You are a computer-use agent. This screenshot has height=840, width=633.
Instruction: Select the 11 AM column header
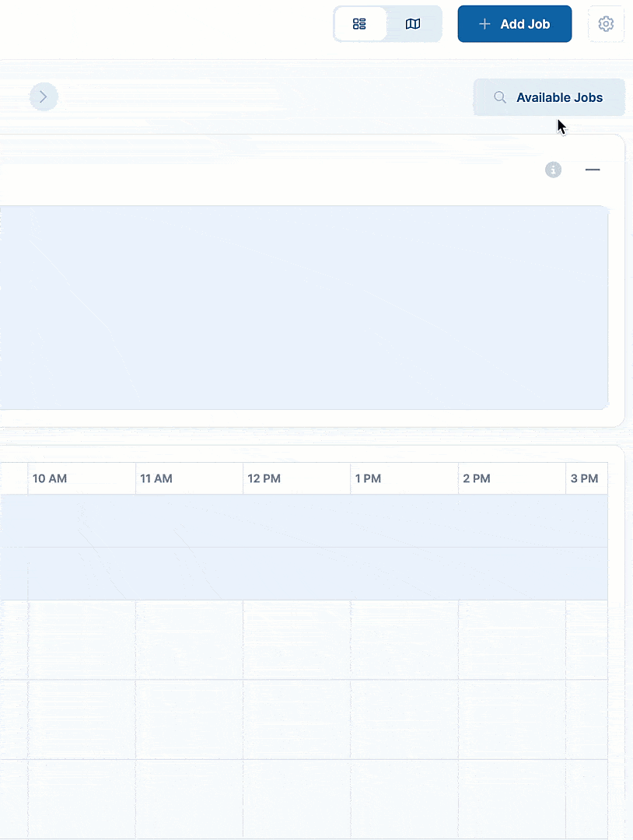tap(189, 478)
